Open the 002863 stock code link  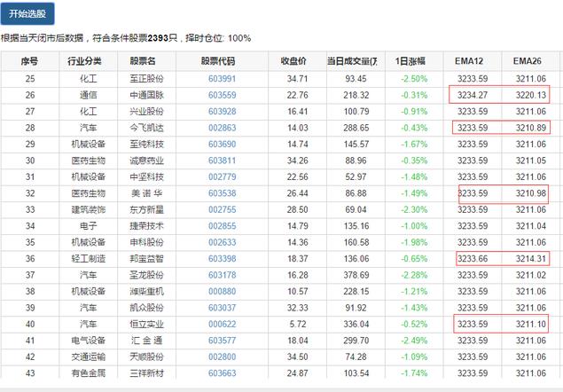click(x=222, y=129)
